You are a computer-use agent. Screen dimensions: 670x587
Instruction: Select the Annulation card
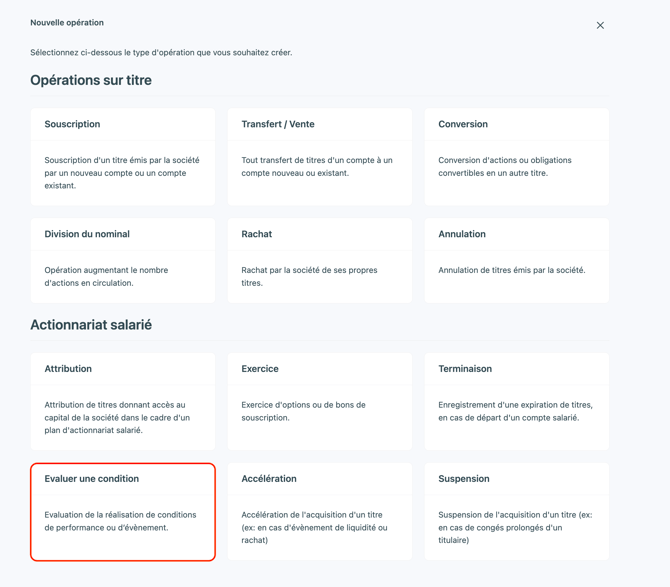pyautogui.click(x=517, y=261)
